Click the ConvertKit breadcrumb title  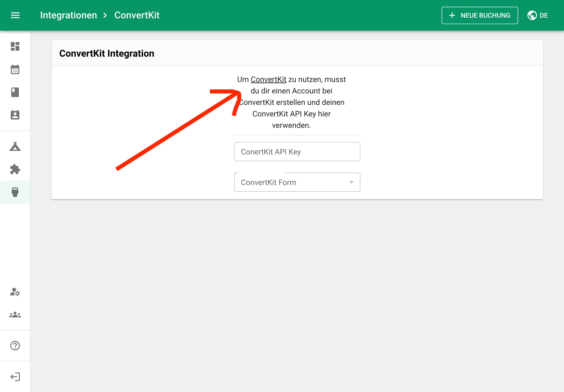[x=137, y=15]
